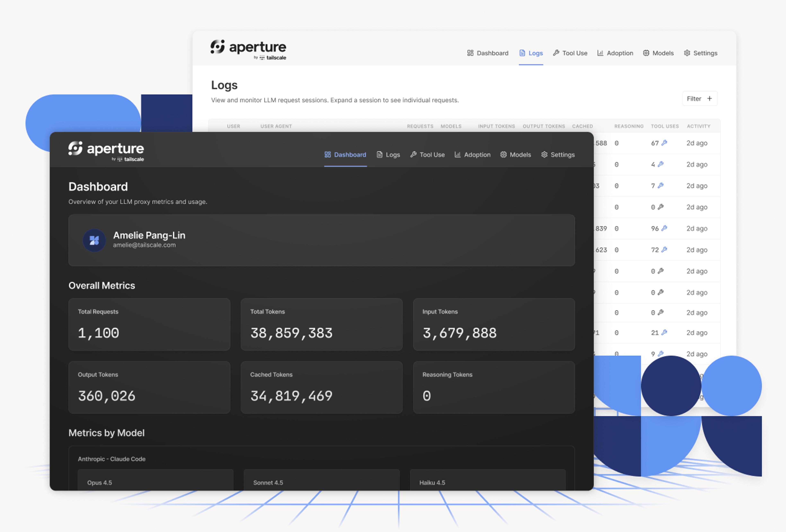Click the Input Tokens card showing 3,679,888
786x532 pixels.
(x=494, y=324)
